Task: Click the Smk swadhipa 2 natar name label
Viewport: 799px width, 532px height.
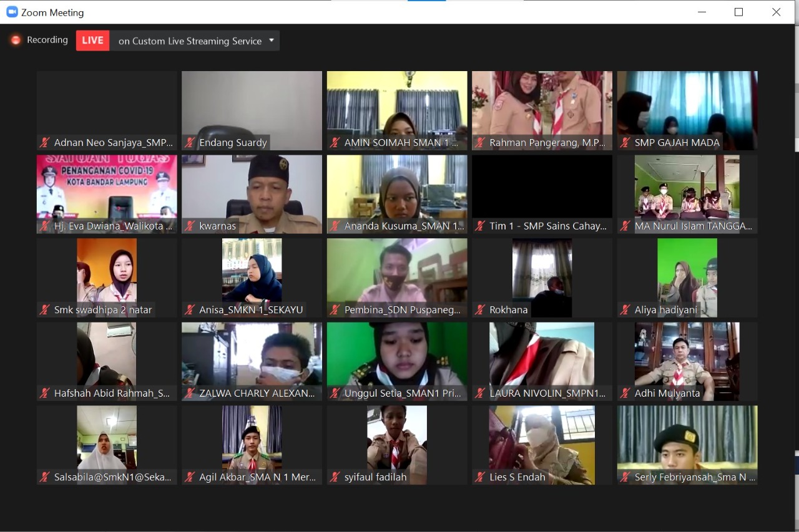Action: [x=103, y=310]
